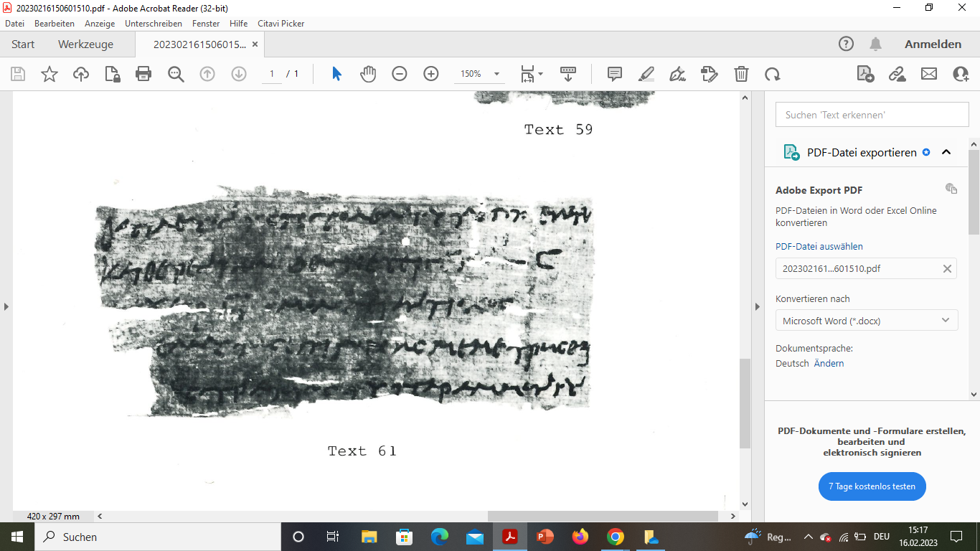Click the upload to cloud icon
The width and height of the screenshot is (980, 551).
pyautogui.click(x=81, y=74)
